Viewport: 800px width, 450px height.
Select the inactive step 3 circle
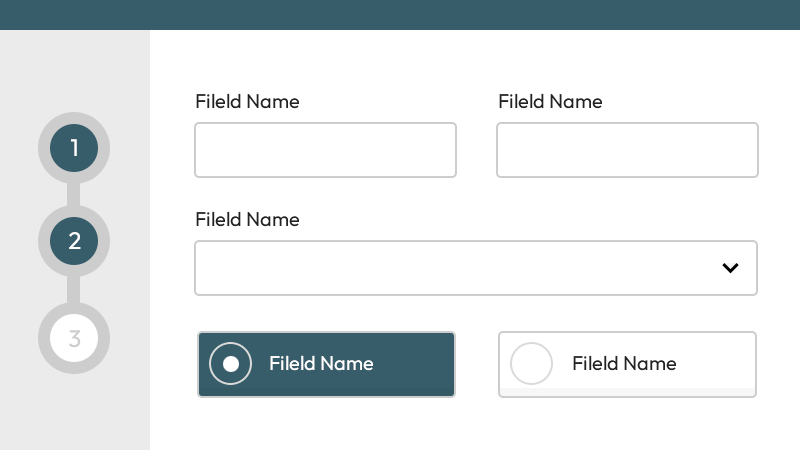click(x=74, y=338)
